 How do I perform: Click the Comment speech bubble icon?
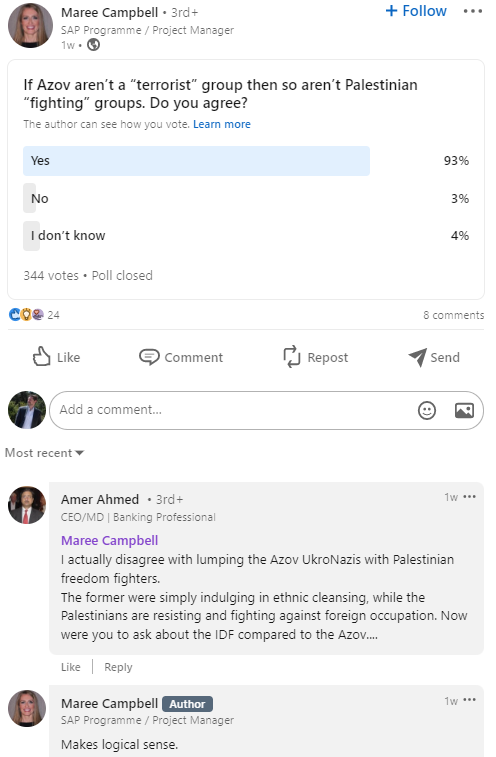[x=149, y=357]
